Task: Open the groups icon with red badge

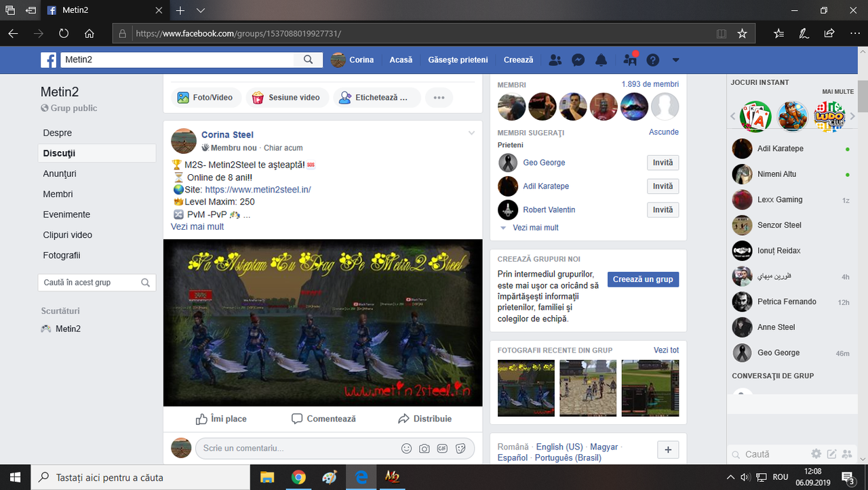Action: pyautogui.click(x=630, y=60)
